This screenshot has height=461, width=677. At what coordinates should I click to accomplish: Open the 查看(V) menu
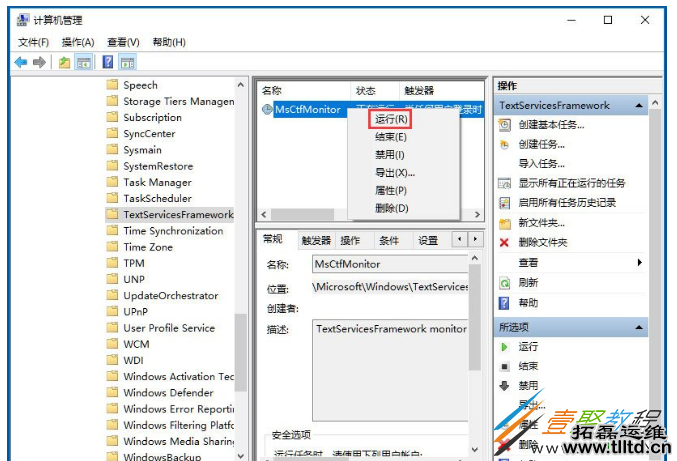[123, 42]
